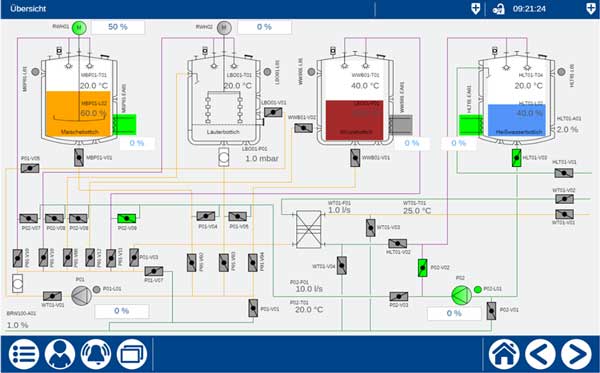Select the Läuterbottich tank
The image size is (600, 373).
224,100
